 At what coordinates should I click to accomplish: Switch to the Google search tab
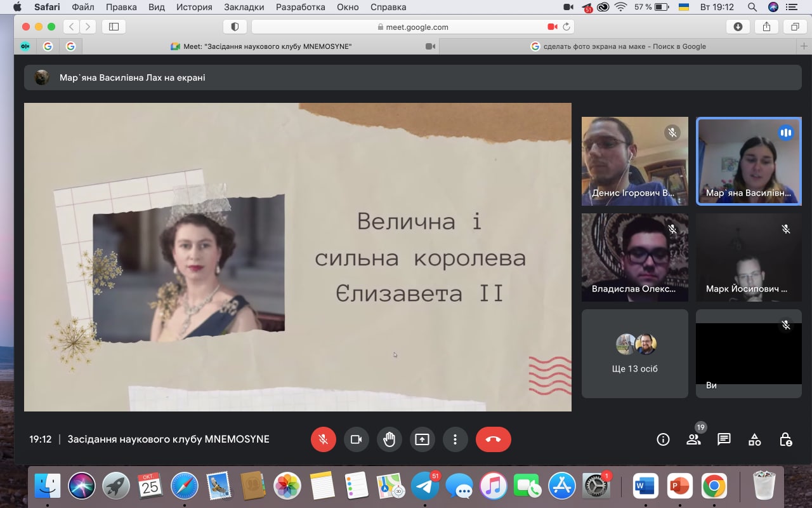click(x=618, y=46)
